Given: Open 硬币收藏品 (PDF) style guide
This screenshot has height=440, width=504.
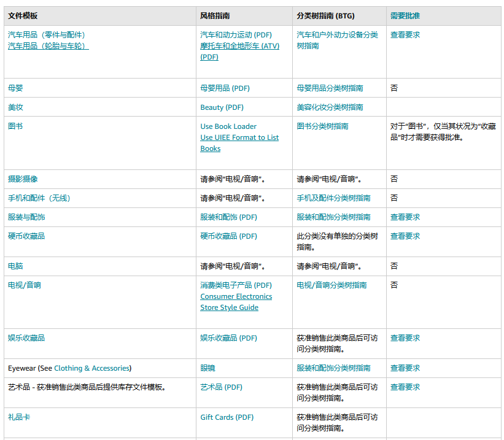Looking at the screenshot, I should click(x=228, y=236).
